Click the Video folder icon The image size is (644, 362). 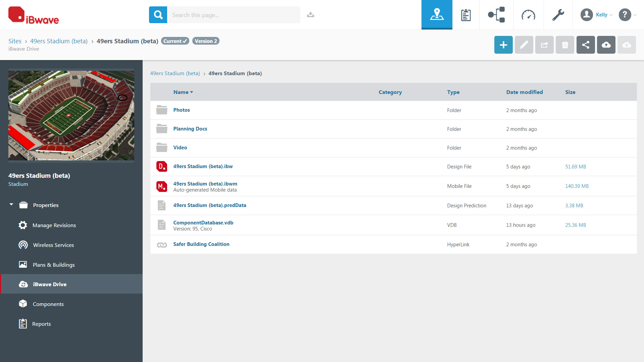tap(162, 148)
